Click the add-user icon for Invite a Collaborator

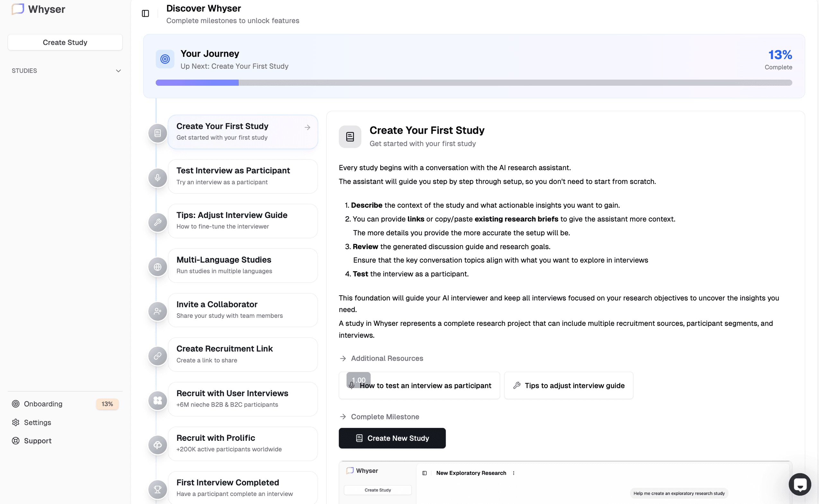point(157,311)
